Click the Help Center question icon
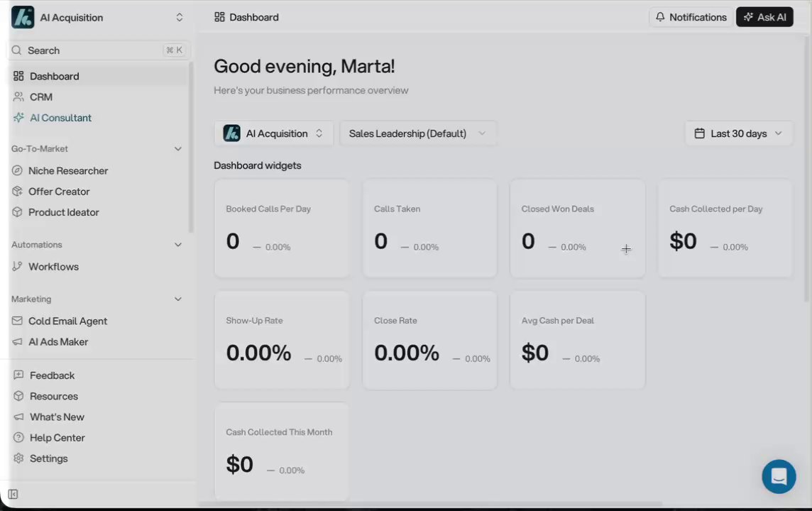 [18, 437]
